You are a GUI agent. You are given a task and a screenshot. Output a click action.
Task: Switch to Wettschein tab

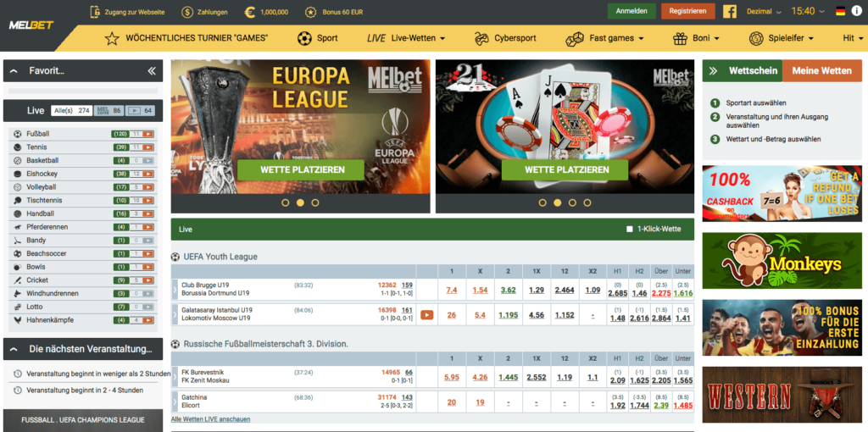tap(743, 71)
